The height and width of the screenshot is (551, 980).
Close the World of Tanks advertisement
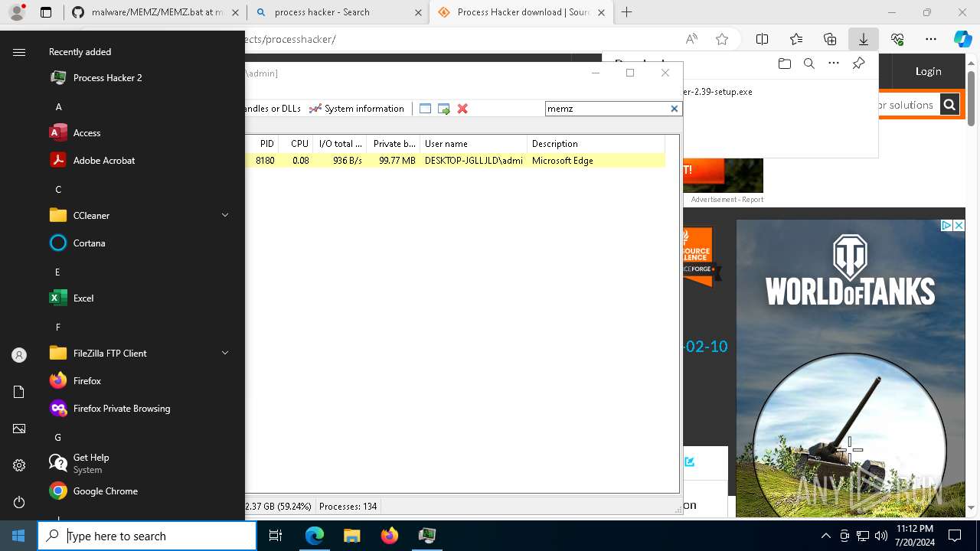tap(959, 226)
